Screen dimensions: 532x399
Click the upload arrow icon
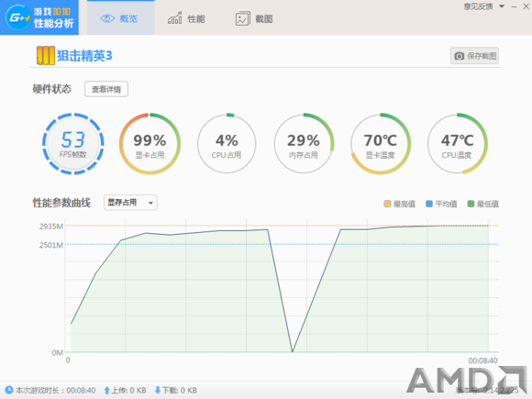point(107,390)
